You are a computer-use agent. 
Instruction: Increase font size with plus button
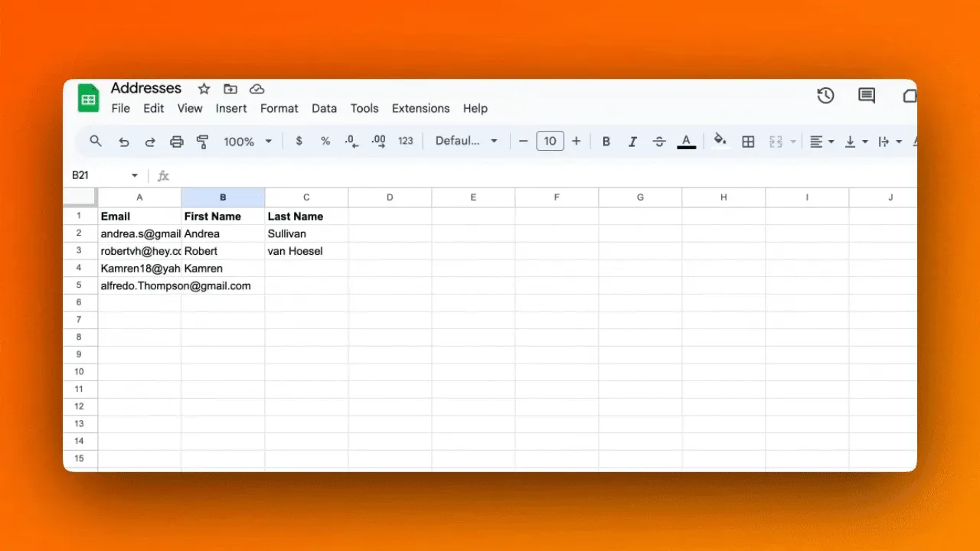pos(577,142)
